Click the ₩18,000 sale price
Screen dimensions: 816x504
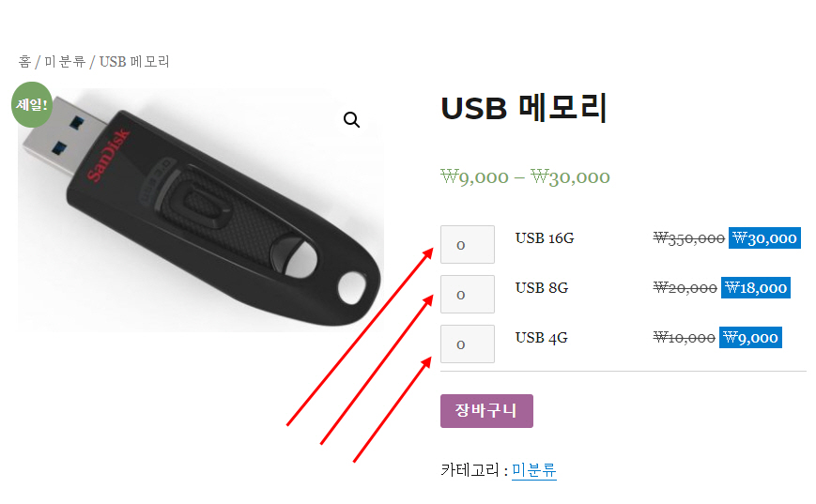point(756,287)
